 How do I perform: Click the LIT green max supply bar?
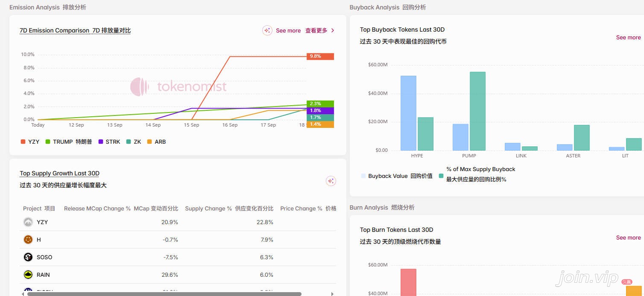pyautogui.click(x=634, y=145)
